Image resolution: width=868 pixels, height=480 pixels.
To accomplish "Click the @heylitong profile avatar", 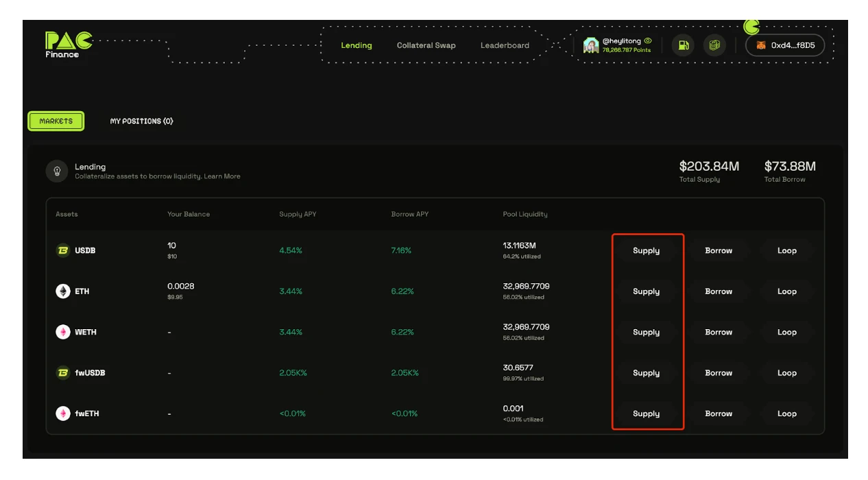I will [x=590, y=45].
